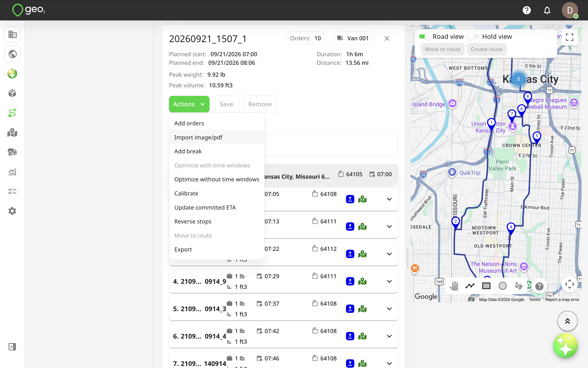Choose Calibrate menu entry
Image resolution: width=588 pixels, height=368 pixels.
click(216, 193)
